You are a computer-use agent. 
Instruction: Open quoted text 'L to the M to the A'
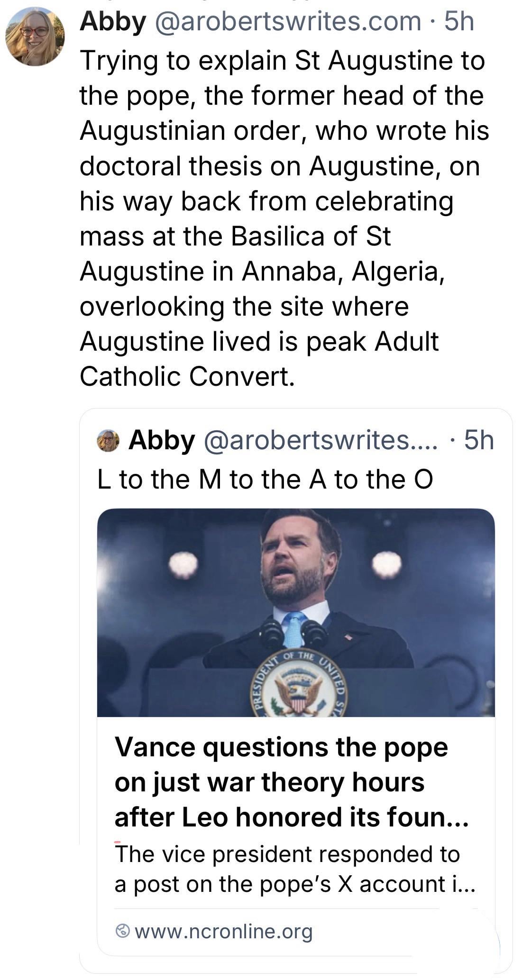click(265, 479)
